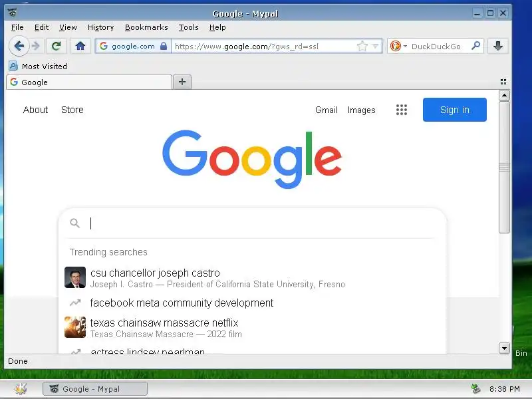Open the View menu
532x399 pixels.
(68, 27)
